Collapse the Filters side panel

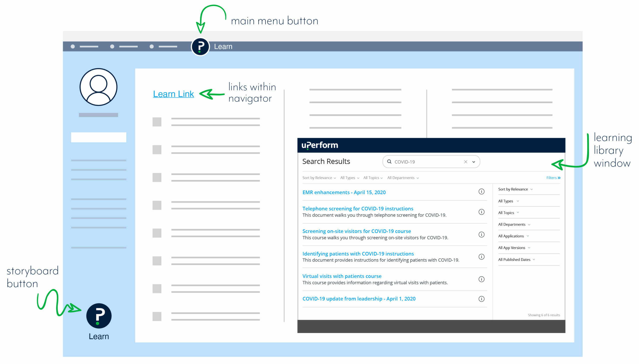[553, 178]
